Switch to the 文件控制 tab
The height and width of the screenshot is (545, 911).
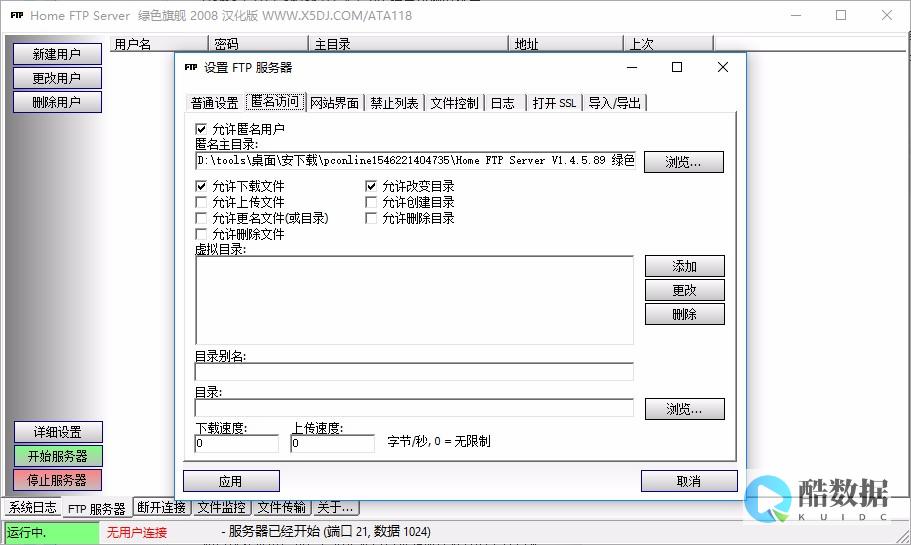click(454, 103)
